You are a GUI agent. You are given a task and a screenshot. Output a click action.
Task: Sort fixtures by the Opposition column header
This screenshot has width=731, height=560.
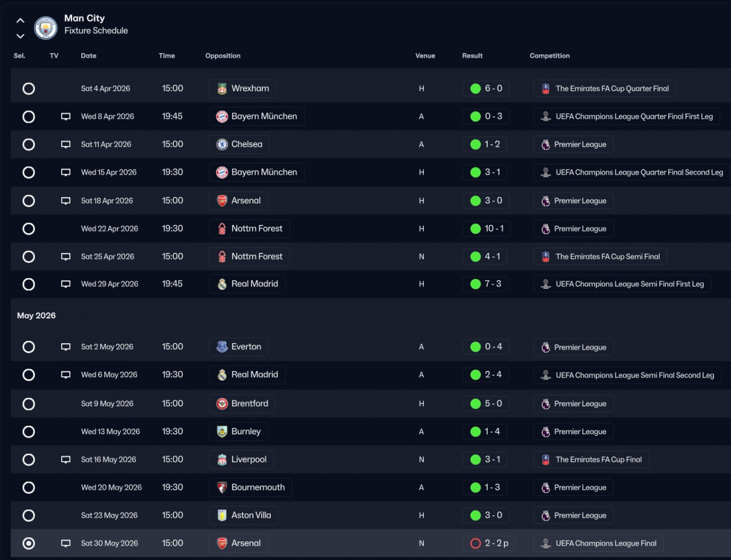tap(223, 56)
